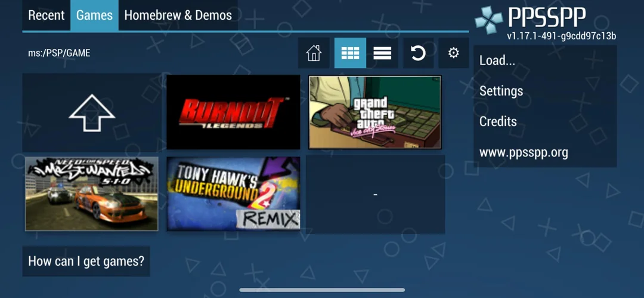
Task: Launch Grand Theft Auto Vice City Stories
Action: [x=375, y=112]
